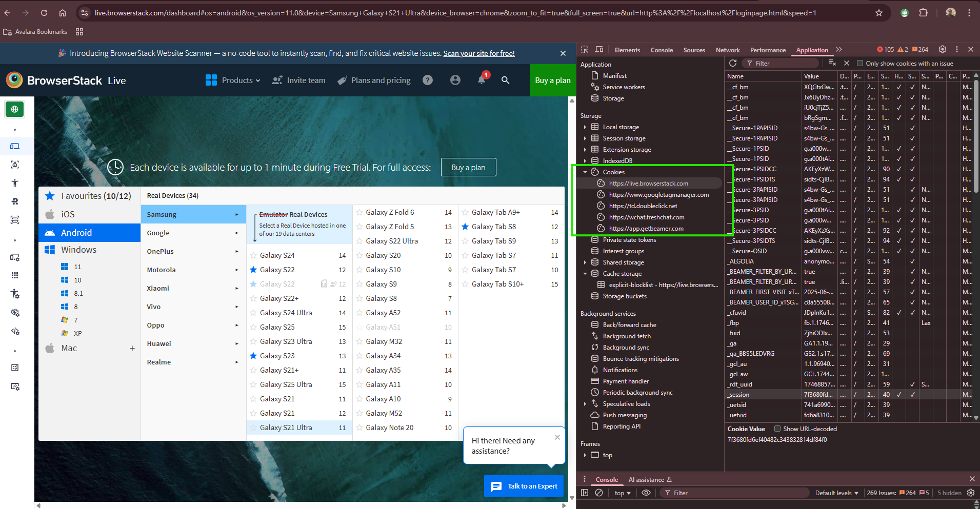Click outlined Buy a plan trial button
The height and width of the screenshot is (509, 980).
pyautogui.click(x=468, y=167)
